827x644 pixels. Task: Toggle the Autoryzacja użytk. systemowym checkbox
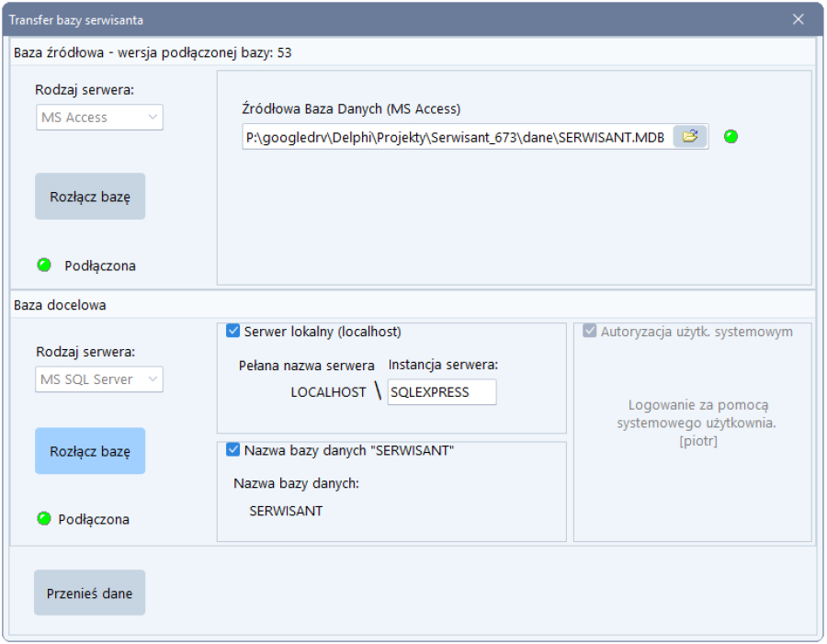589,332
